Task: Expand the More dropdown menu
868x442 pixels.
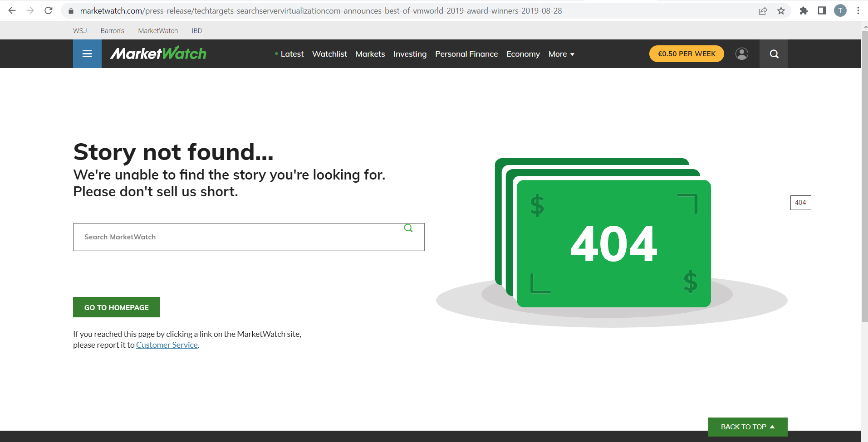Action: coord(561,54)
